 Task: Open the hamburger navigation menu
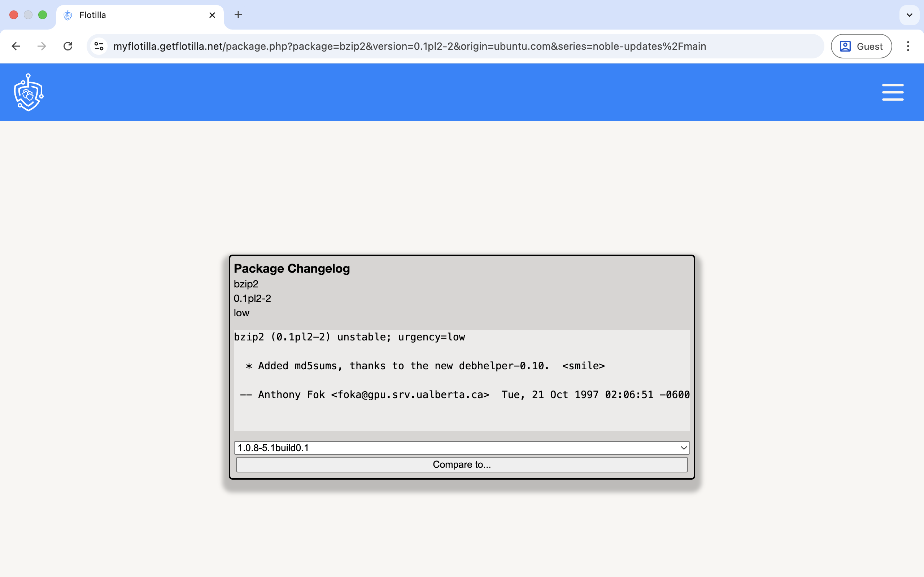pos(893,92)
